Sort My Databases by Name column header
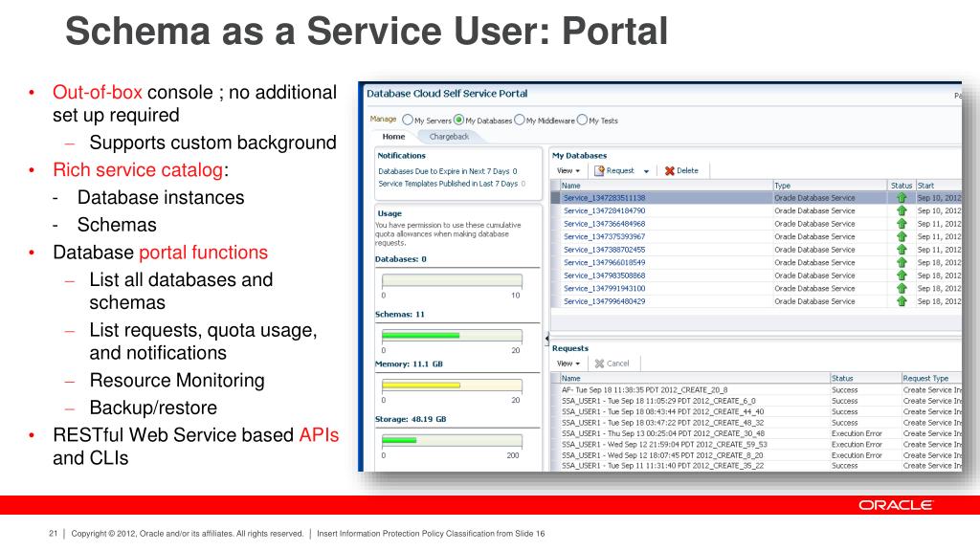The height and width of the screenshot is (551, 980). pyautogui.click(x=666, y=186)
